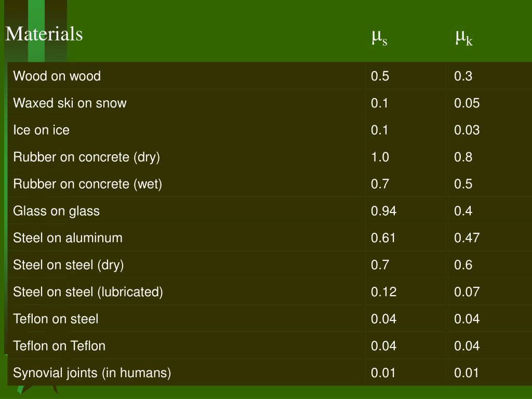This screenshot has height=399, width=532.
Task: Click the Synovial joints (in humans) label
Action: click(x=92, y=373)
